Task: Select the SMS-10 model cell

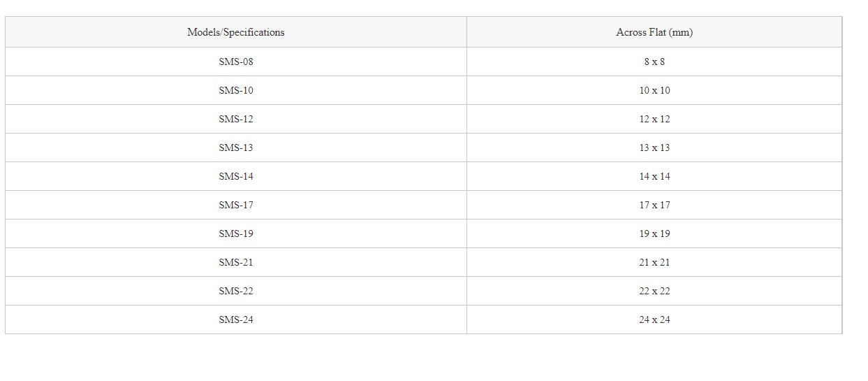Action: point(236,90)
